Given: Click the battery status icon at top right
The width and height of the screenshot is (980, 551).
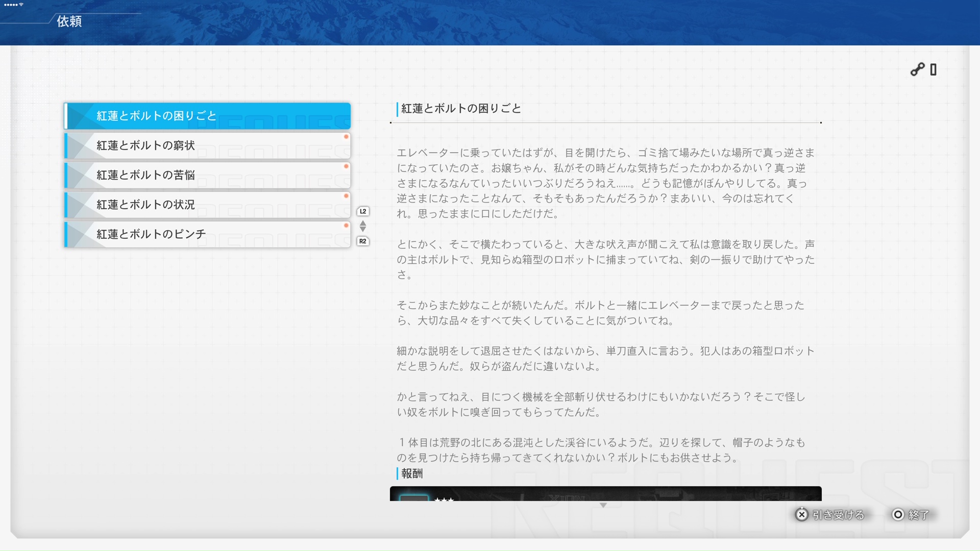Looking at the screenshot, I should tap(934, 69).
